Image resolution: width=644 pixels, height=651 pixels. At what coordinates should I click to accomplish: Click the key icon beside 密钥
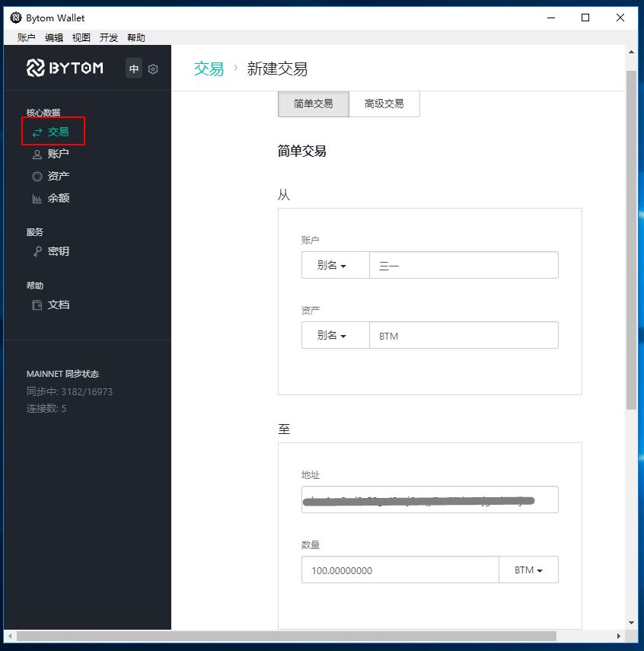point(37,251)
